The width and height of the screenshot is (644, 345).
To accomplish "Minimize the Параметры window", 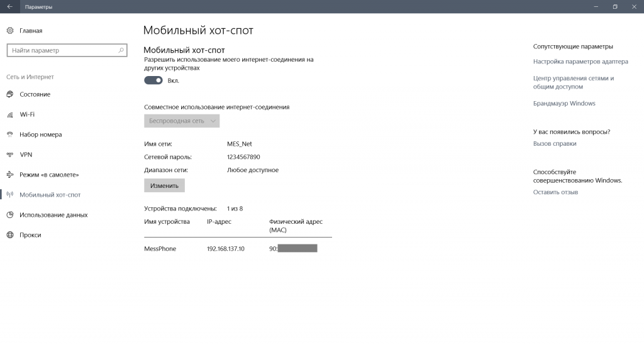I will point(596,6).
